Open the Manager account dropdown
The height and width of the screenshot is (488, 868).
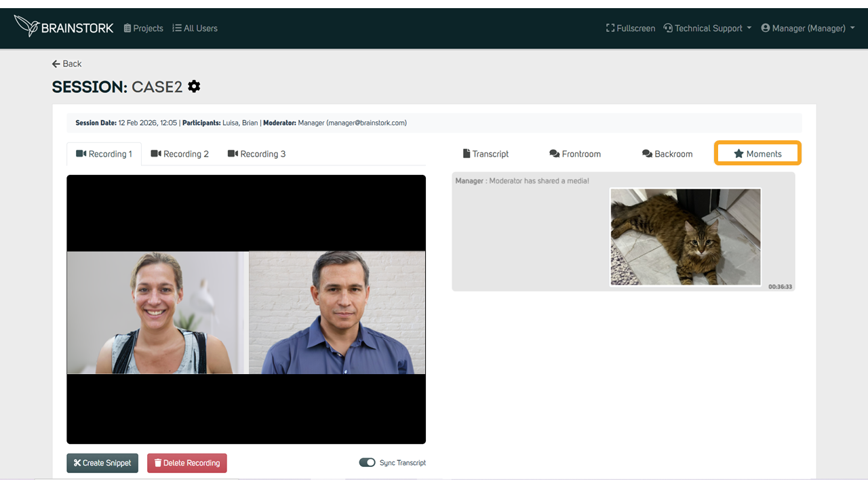[808, 28]
